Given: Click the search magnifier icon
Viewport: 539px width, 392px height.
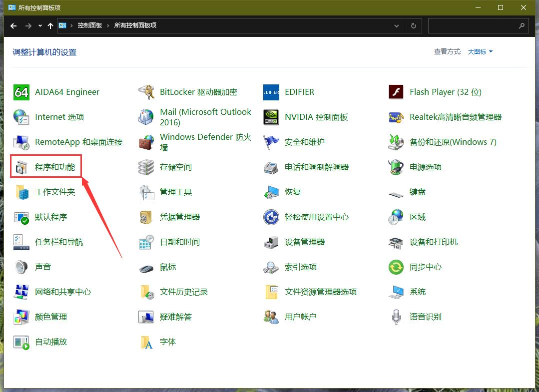Looking at the screenshot, I should pos(522,26).
